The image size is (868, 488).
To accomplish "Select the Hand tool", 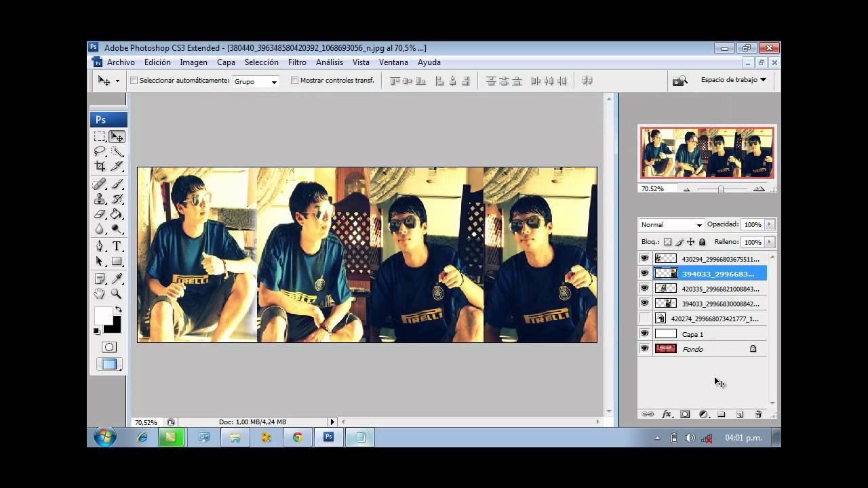I will click(x=100, y=294).
